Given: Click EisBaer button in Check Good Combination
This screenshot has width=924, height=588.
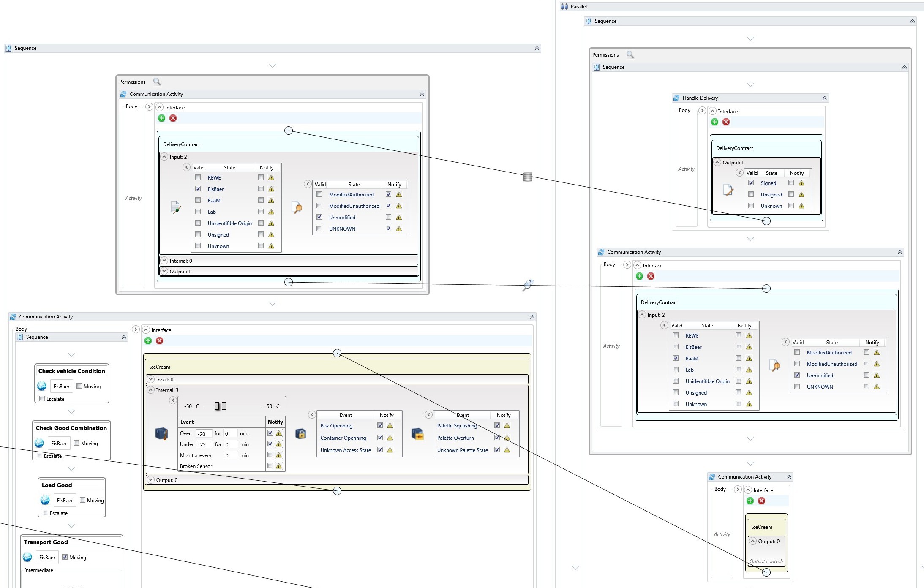Looking at the screenshot, I should tap(59, 443).
